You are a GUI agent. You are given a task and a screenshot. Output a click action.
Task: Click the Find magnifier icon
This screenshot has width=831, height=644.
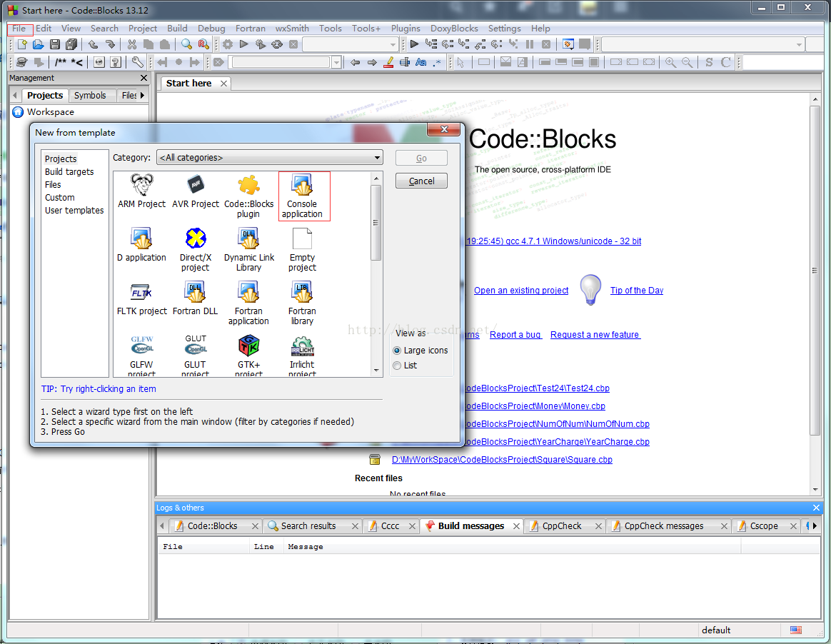click(186, 44)
